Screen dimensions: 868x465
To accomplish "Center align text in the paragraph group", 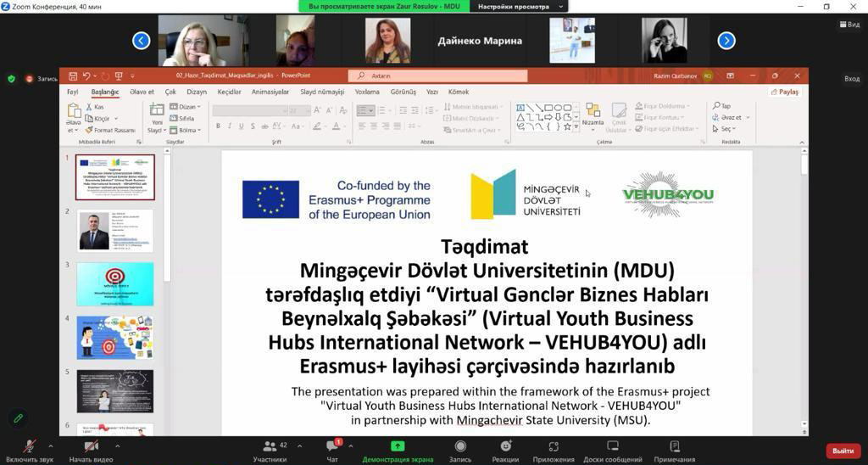I will [374, 126].
